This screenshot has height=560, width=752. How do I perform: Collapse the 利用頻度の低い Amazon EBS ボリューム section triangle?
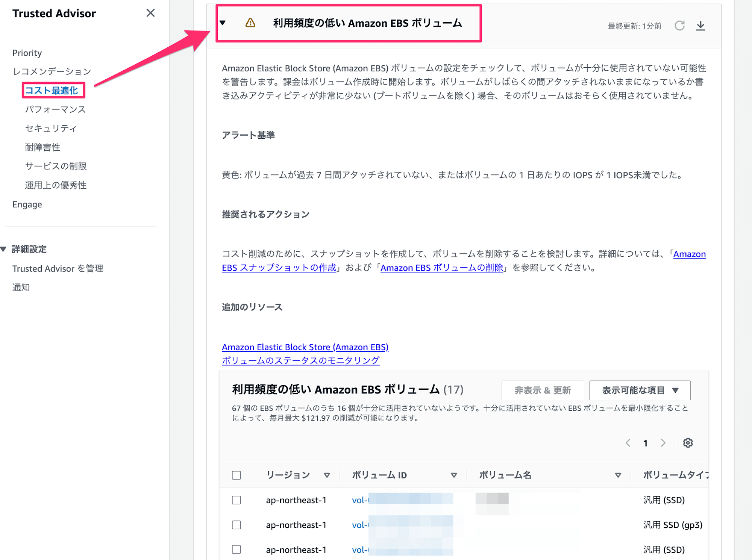[223, 23]
